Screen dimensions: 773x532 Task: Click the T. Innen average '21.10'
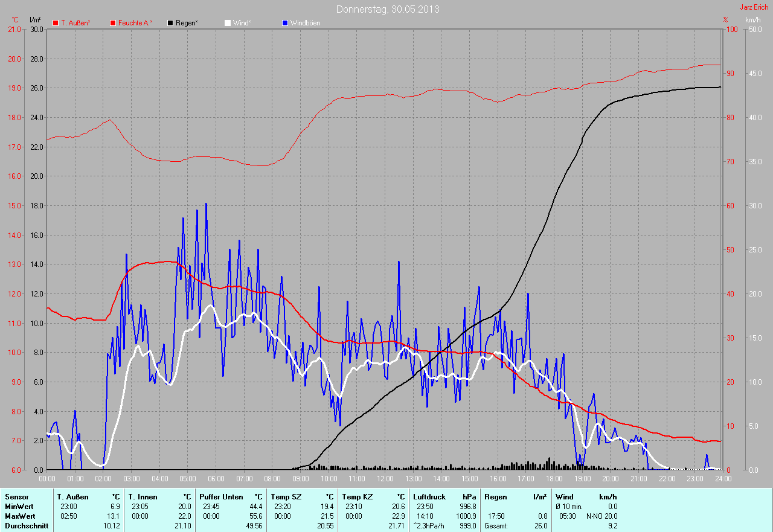point(182,526)
